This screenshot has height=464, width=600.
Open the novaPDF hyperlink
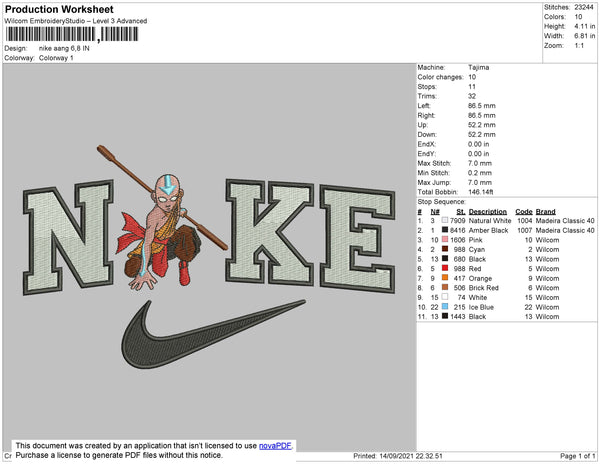pos(275,446)
